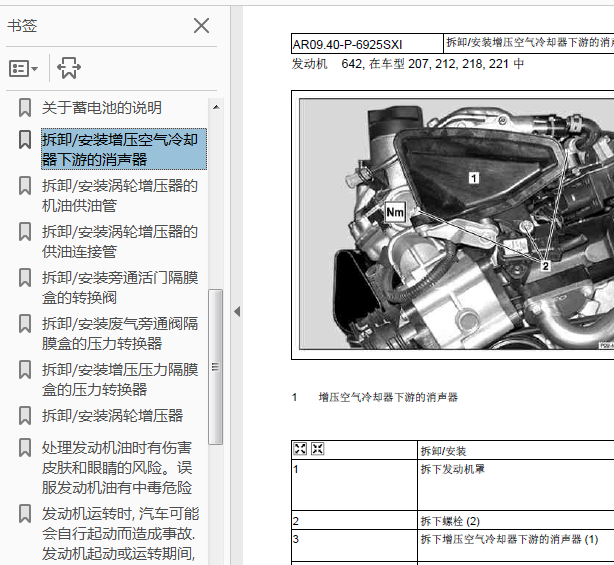Click the bookmarks panel scrollbar thumb

(x=215, y=367)
